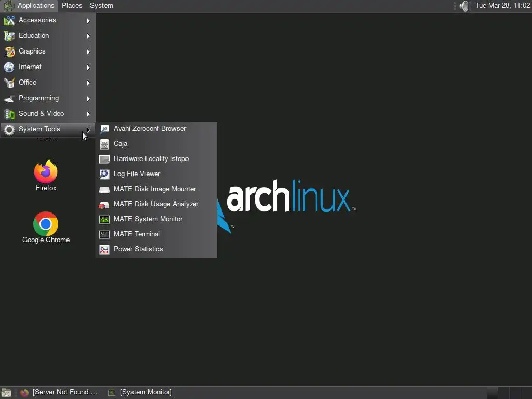Click the Firefox icon in the bottom taskbar
The width and height of the screenshot is (532, 399).
click(24, 393)
